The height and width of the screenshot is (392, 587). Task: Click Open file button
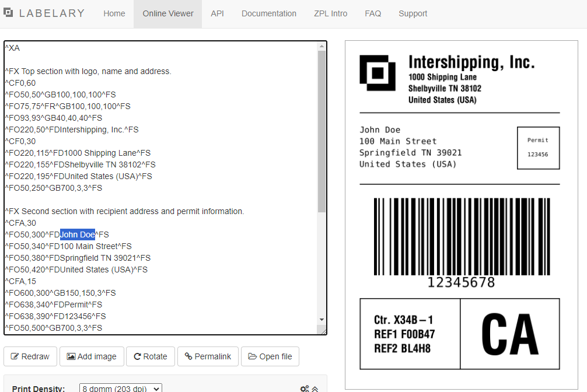270,356
